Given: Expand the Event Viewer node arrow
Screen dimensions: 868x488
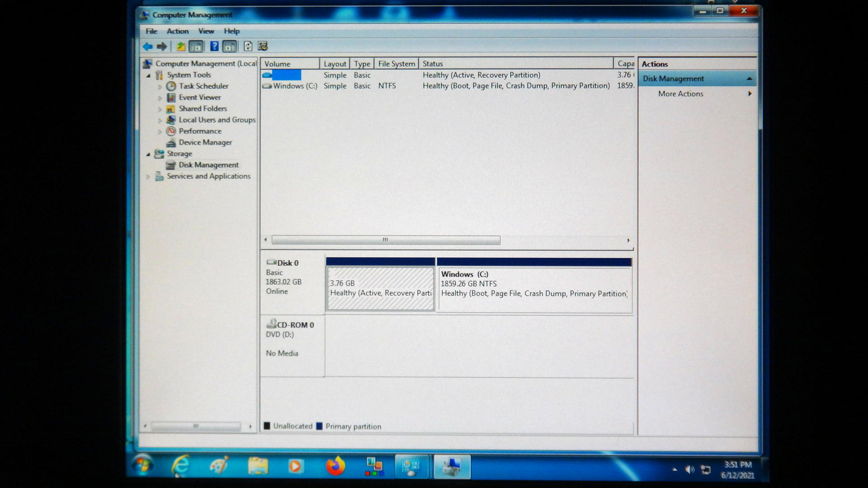Looking at the screenshot, I should [160, 98].
